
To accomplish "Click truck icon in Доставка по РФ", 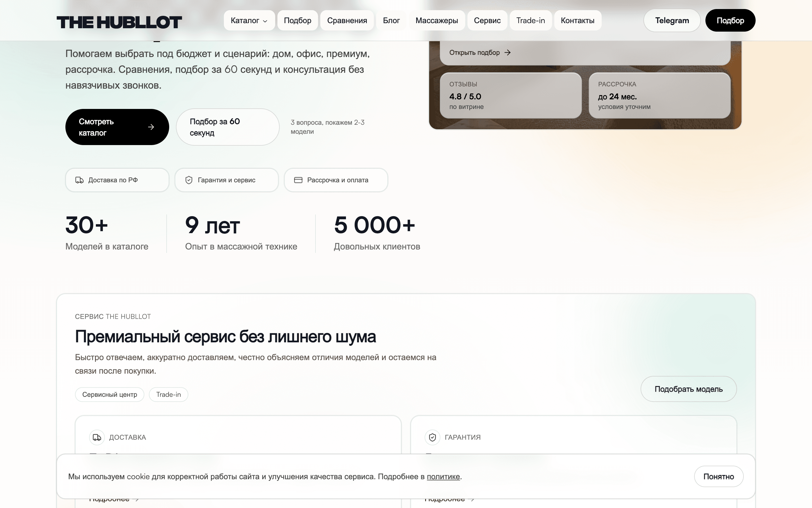I will [80, 180].
